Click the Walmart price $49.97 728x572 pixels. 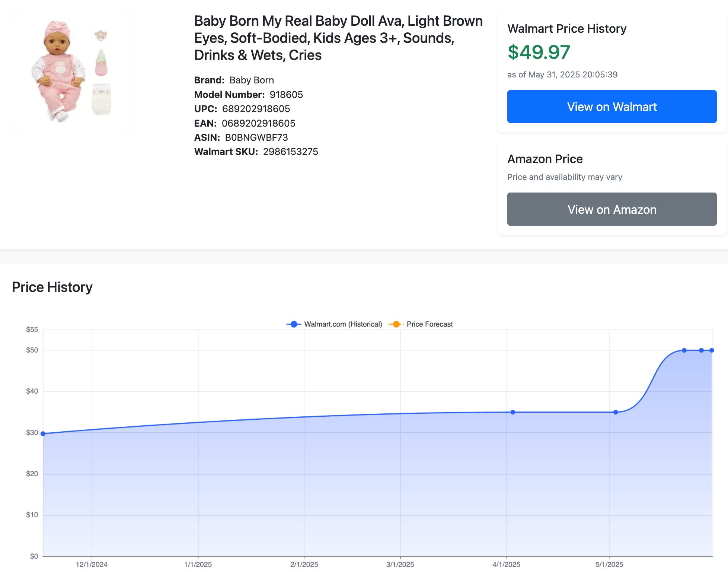click(x=539, y=52)
